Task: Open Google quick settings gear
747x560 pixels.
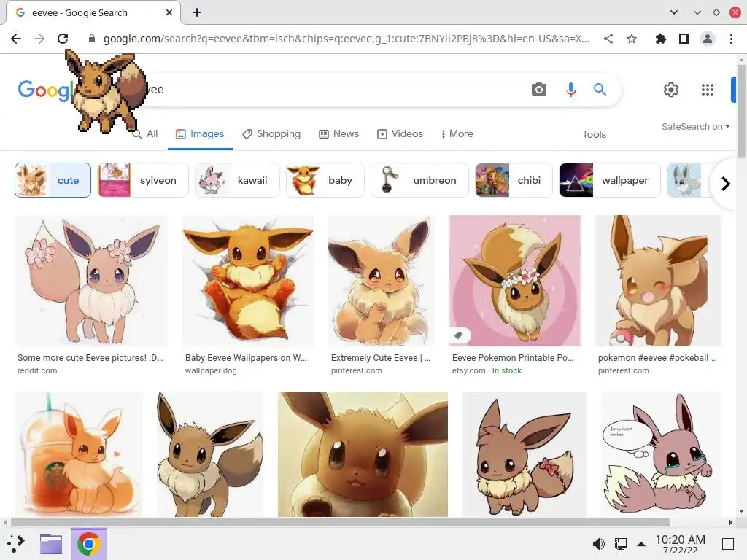Action: point(671,90)
